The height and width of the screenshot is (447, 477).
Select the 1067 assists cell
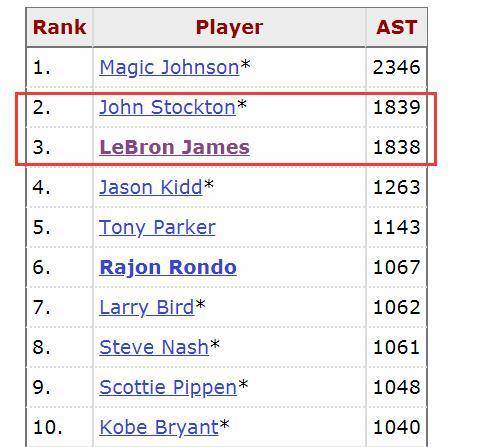(397, 267)
